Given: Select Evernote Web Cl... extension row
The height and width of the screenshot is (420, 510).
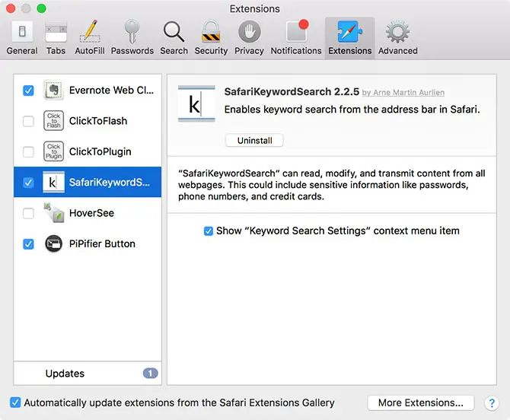Looking at the screenshot, I should click(88, 90).
